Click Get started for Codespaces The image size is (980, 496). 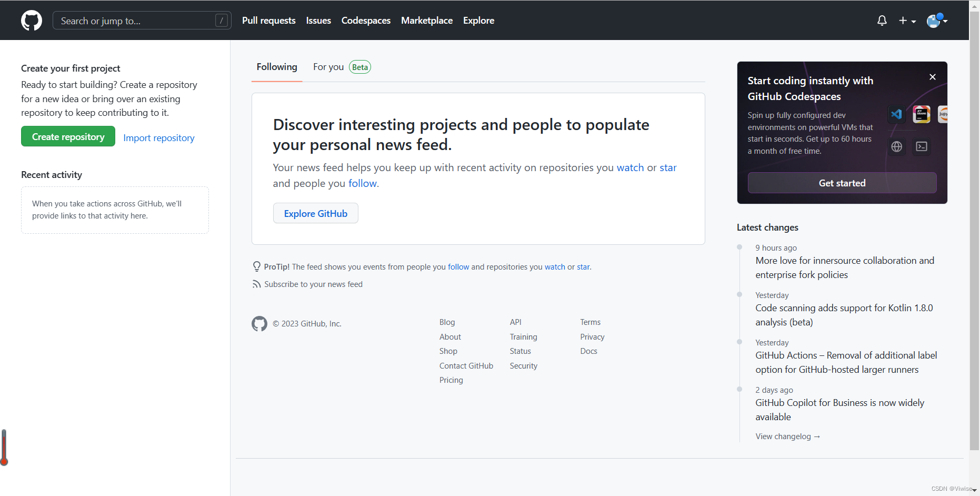click(842, 183)
